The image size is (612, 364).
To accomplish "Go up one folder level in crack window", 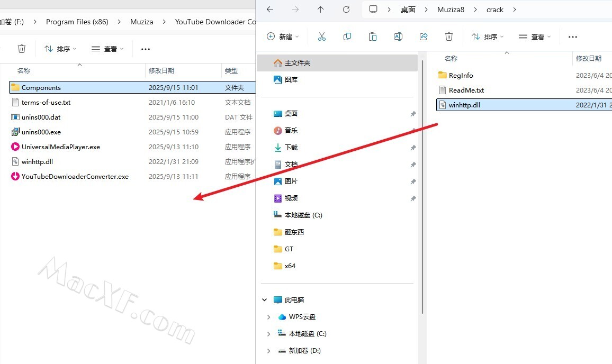I will click(320, 10).
